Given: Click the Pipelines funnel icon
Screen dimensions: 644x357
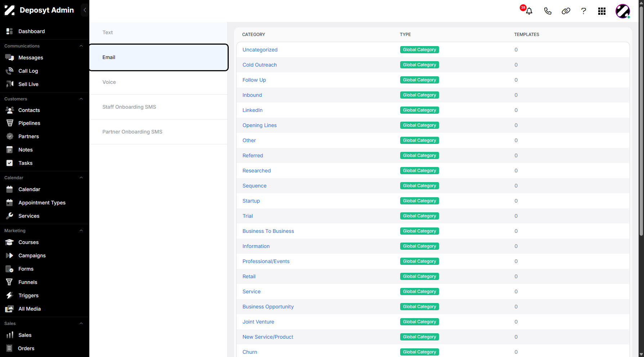Looking at the screenshot, I should pyautogui.click(x=10, y=123).
